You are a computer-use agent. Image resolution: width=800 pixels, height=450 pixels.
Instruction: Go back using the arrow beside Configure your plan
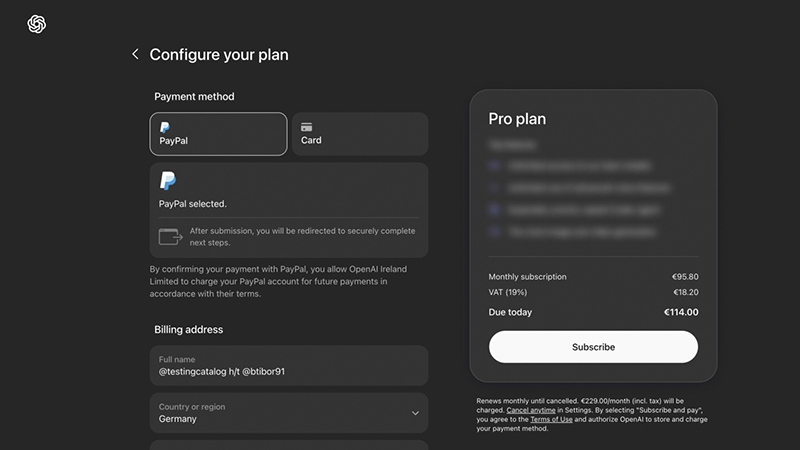click(x=135, y=54)
